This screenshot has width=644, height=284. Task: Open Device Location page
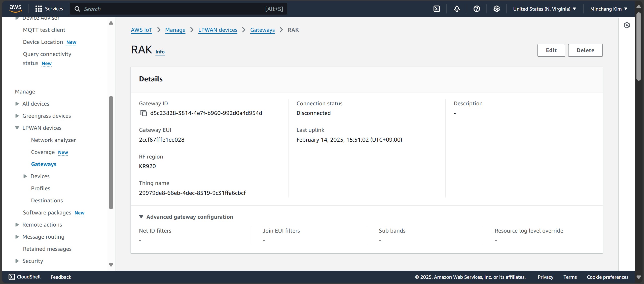point(43,42)
